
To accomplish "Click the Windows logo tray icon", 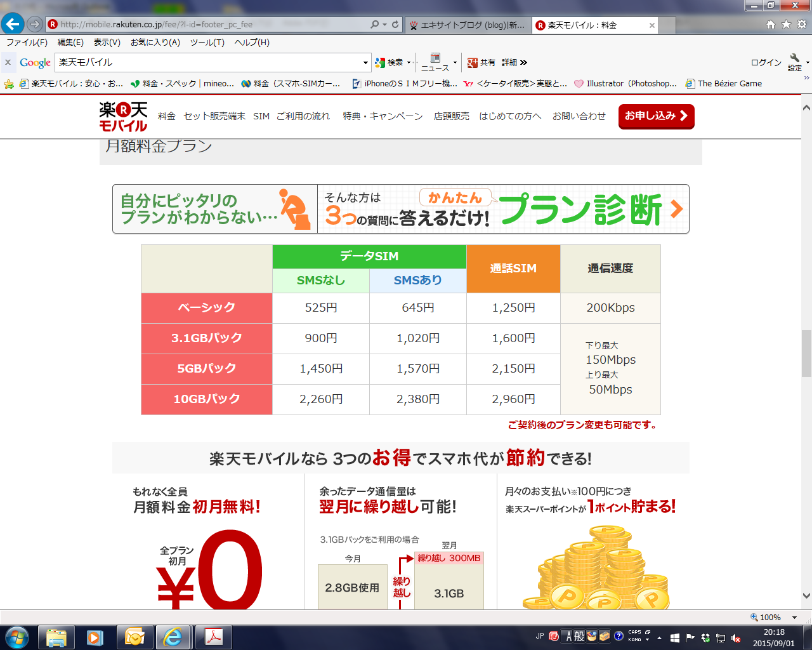I will [675, 637].
